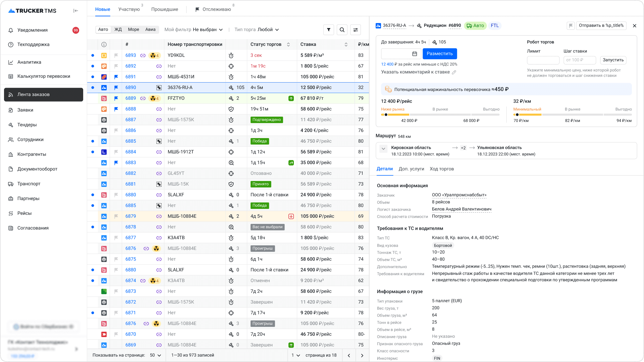Open 'Ход торгов' tab
This screenshot has width=644, height=362.
pos(442,169)
